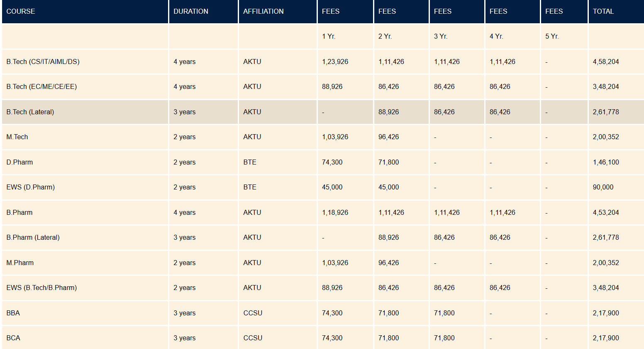The width and height of the screenshot is (644, 349).
Task: Select the EWS (D.Pharm) course cell
Action: click(x=30, y=187)
